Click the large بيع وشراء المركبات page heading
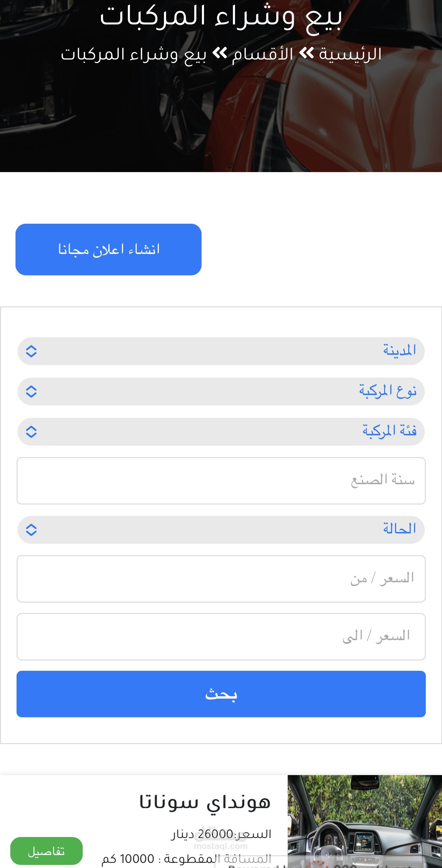 (221, 16)
